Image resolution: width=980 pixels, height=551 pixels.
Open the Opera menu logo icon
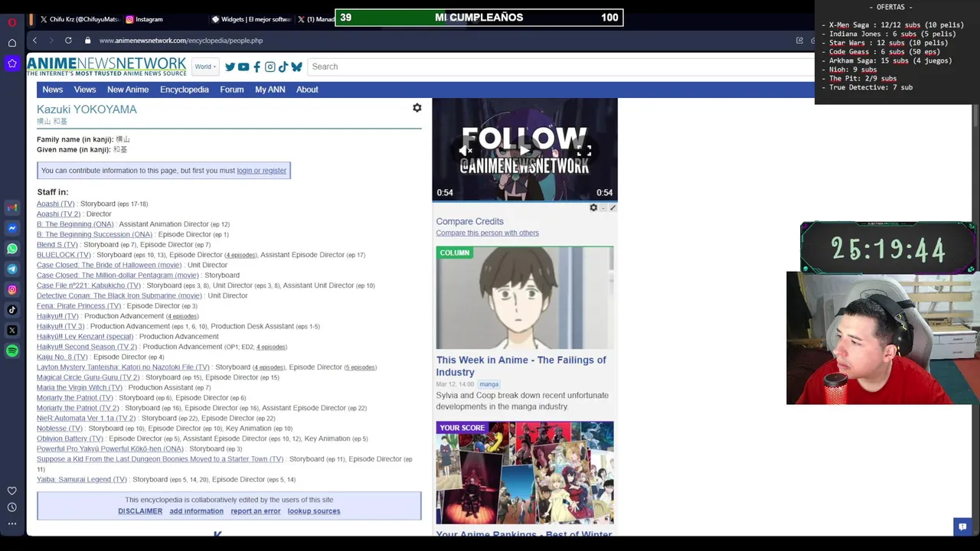(x=12, y=22)
